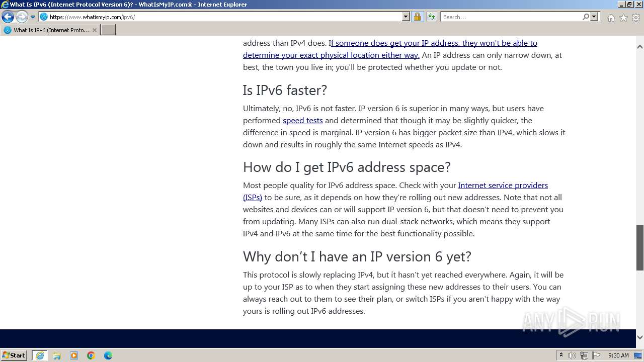This screenshot has width=644, height=362.
Task: Refresh the page with the reload icon
Action: (x=431, y=17)
